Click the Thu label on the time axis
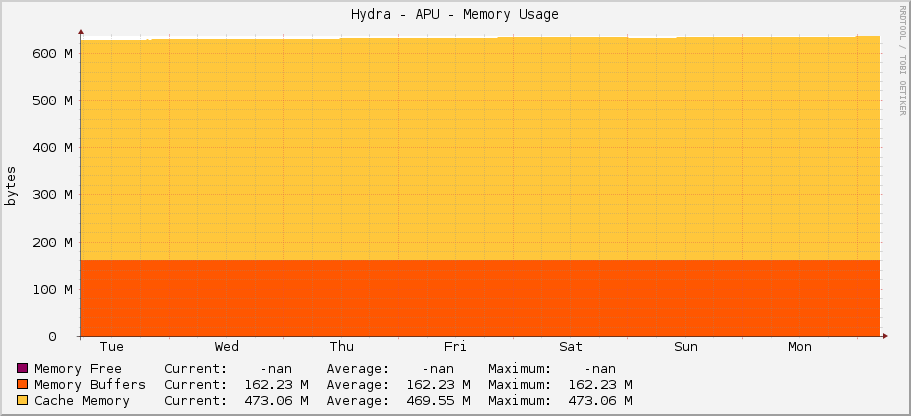Image resolution: width=911 pixels, height=416 pixels. [x=342, y=347]
